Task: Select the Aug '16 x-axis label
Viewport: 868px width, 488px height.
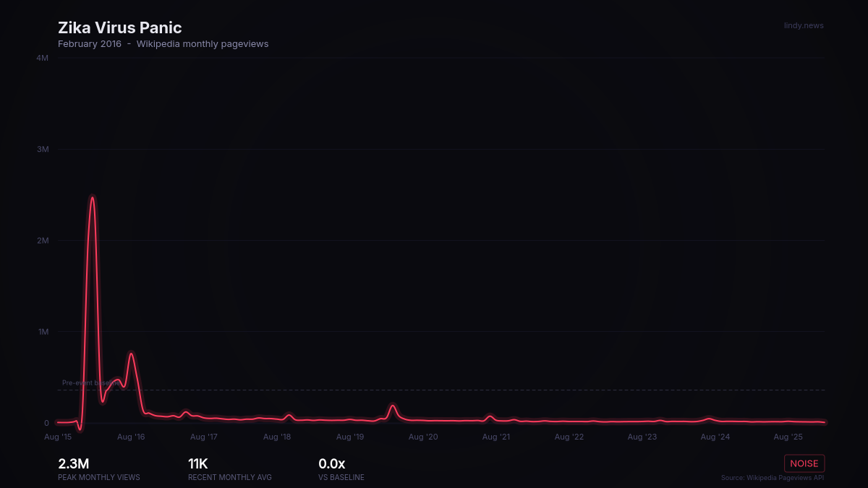Action: [131, 437]
